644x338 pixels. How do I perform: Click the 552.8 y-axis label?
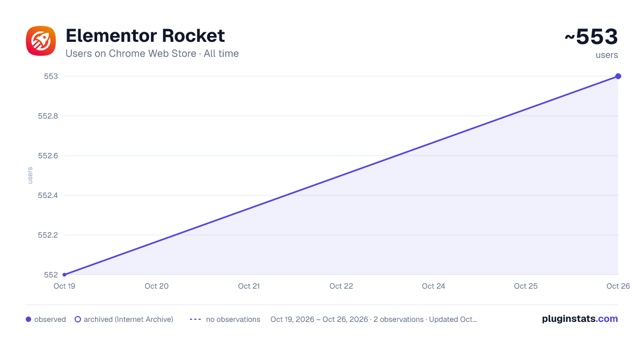click(x=48, y=116)
